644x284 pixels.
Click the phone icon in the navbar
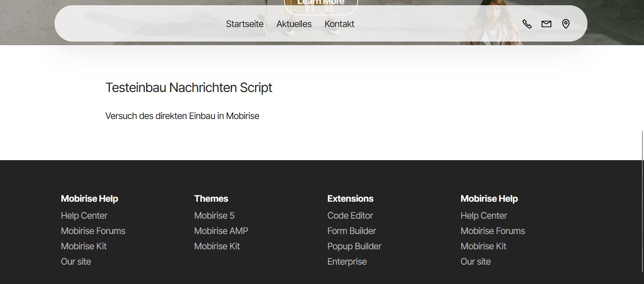pos(527,24)
